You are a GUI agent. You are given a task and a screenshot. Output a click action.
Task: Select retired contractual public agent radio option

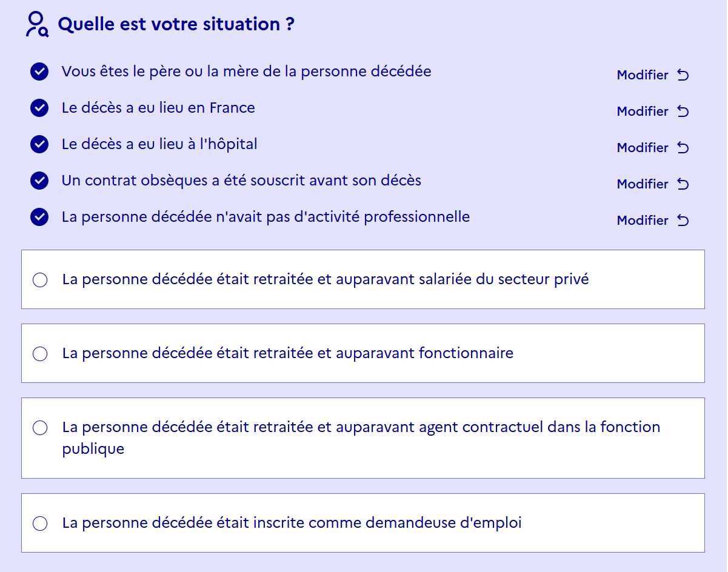click(x=40, y=428)
